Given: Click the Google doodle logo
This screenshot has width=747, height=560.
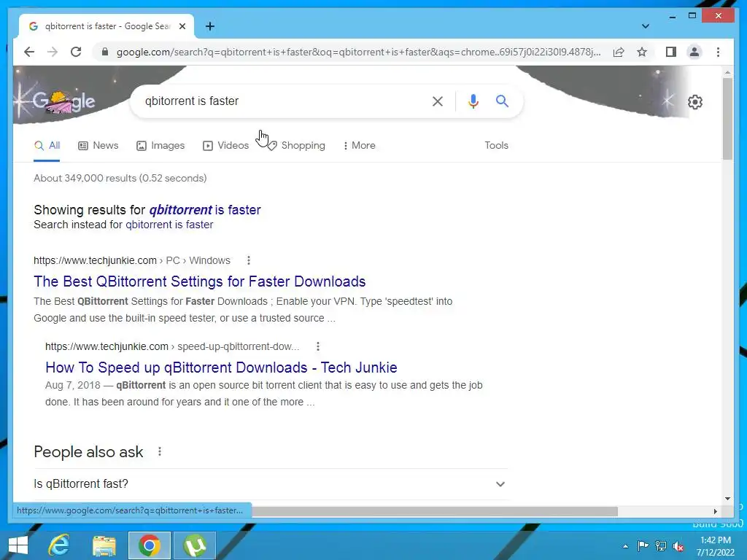Looking at the screenshot, I should tap(63, 101).
